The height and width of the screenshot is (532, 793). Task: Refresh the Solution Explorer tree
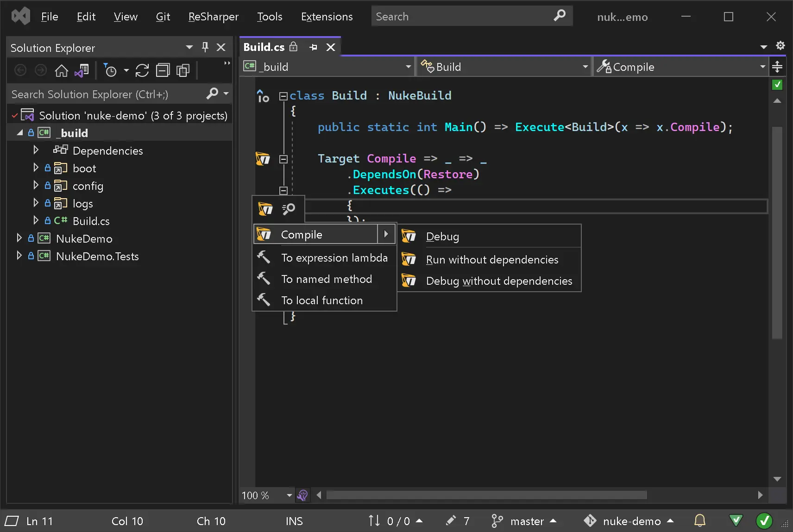point(142,70)
